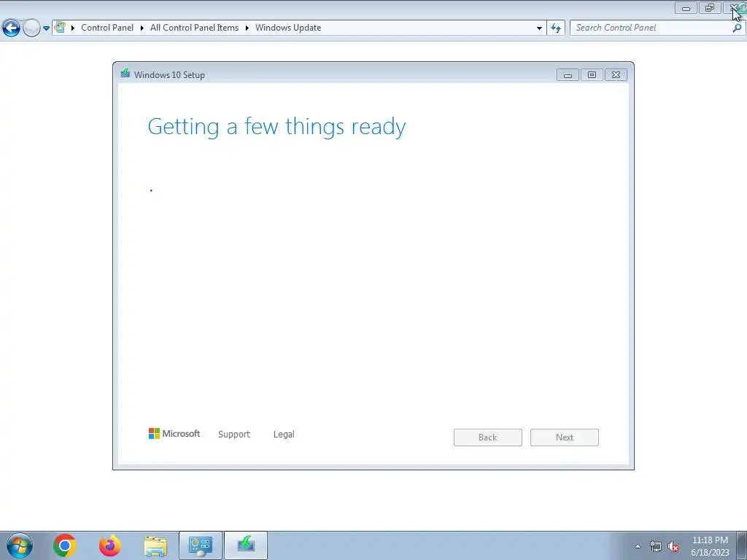Click the Back navigation arrow in Control Panel
The width and height of the screenshot is (747, 560).
click(x=12, y=28)
